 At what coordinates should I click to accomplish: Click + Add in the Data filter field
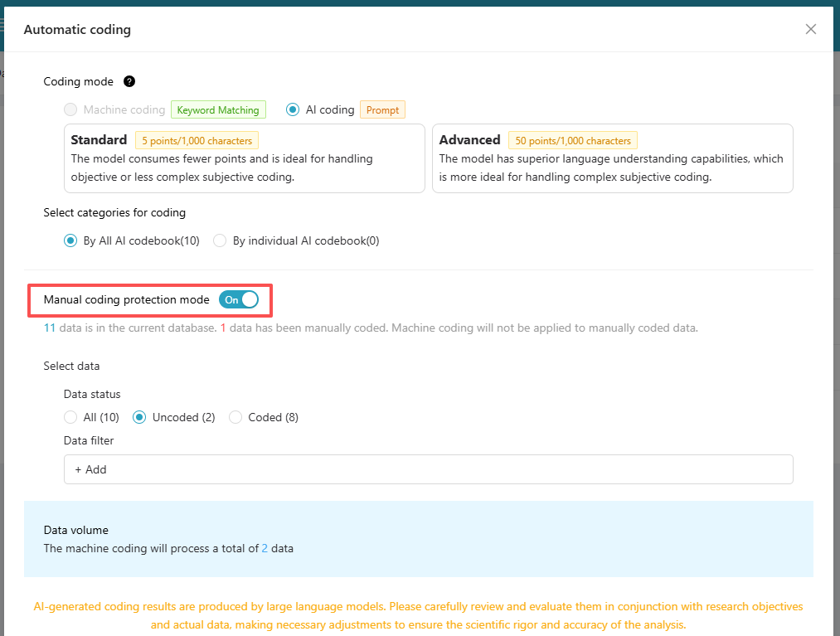[x=91, y=469]
